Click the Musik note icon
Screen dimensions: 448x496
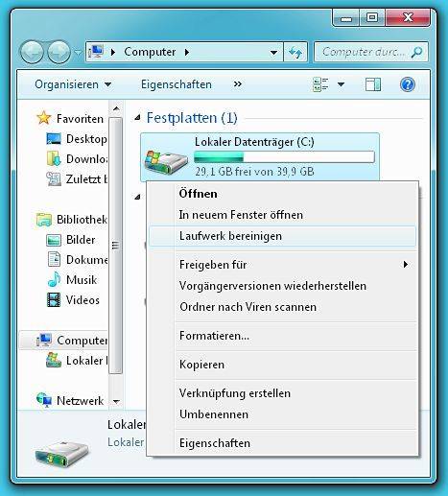click(54, 279)
